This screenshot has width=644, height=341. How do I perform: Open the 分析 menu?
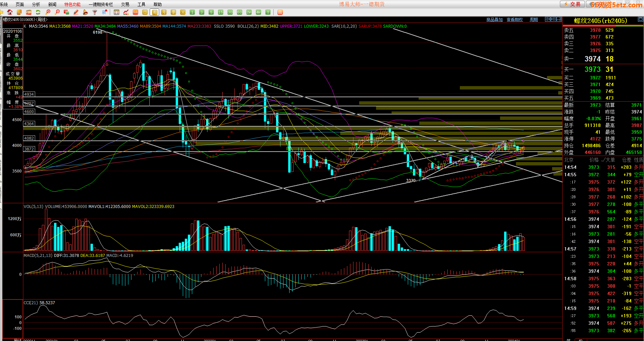pos(36,4)
